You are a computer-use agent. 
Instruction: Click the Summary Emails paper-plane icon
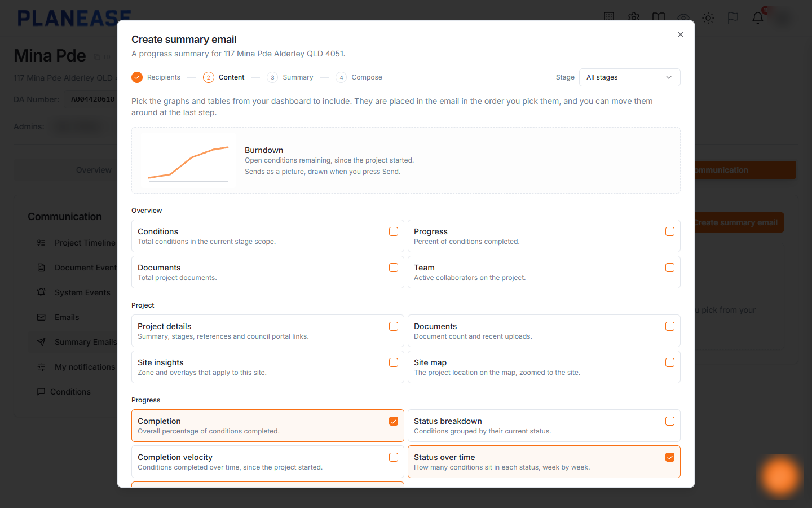(x=41, y=342)
